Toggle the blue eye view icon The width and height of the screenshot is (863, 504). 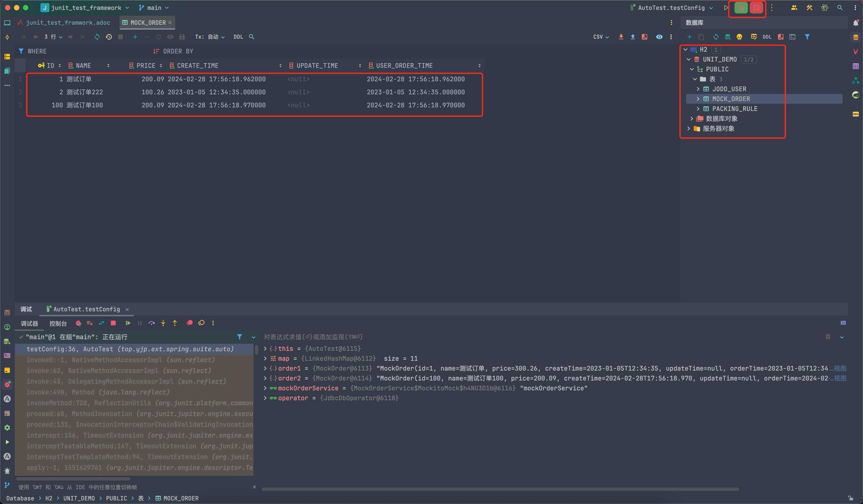click(x=659, y=37)
